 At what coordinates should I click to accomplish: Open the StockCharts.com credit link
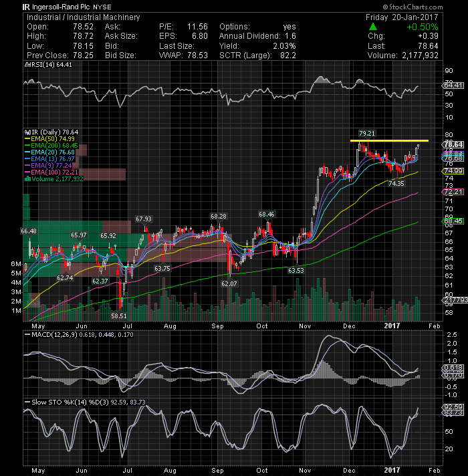pos(413,7)
